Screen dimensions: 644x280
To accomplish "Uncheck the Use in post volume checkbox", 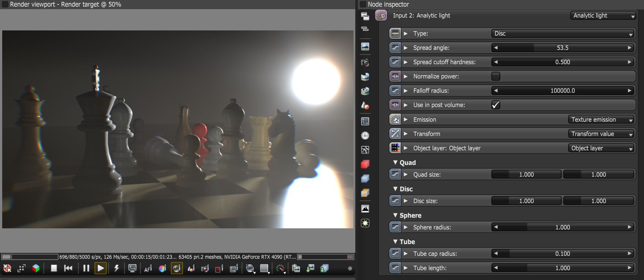I will click(496, 105).
